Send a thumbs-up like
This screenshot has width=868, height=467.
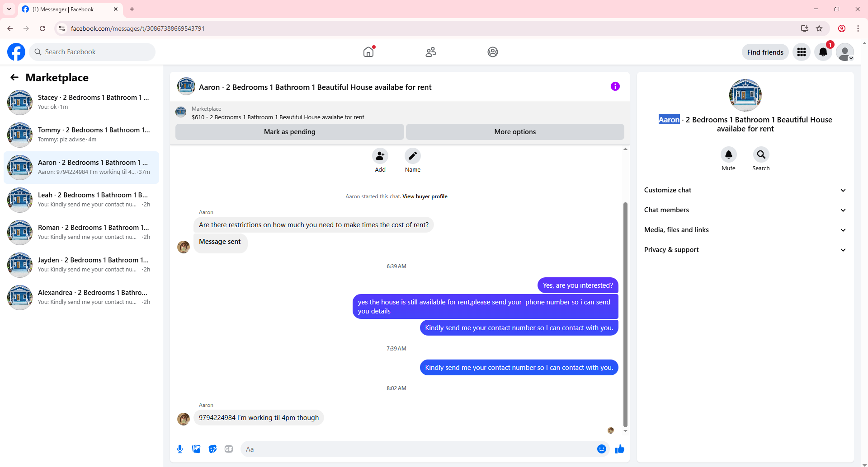pos(620,449)
